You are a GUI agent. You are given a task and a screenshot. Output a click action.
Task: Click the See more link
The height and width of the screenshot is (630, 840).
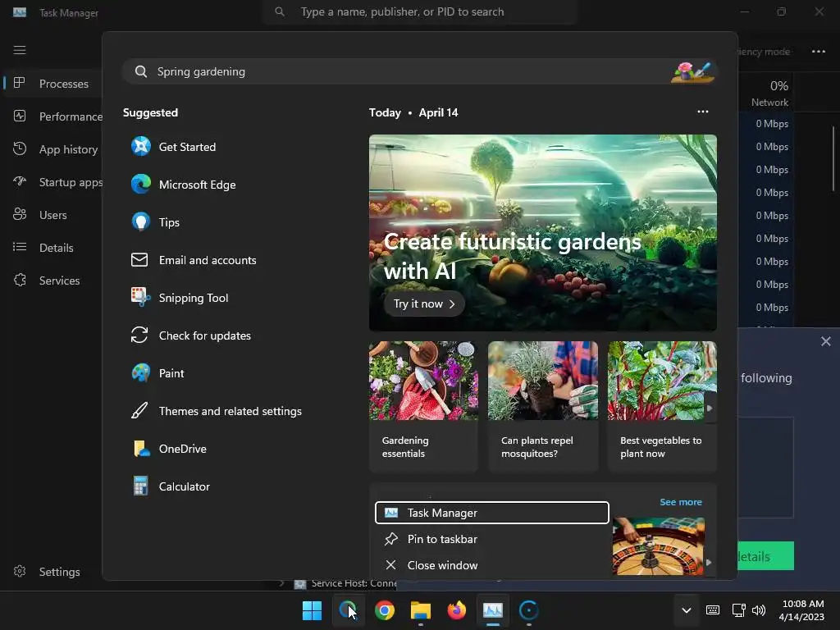(x=680, y=502)
